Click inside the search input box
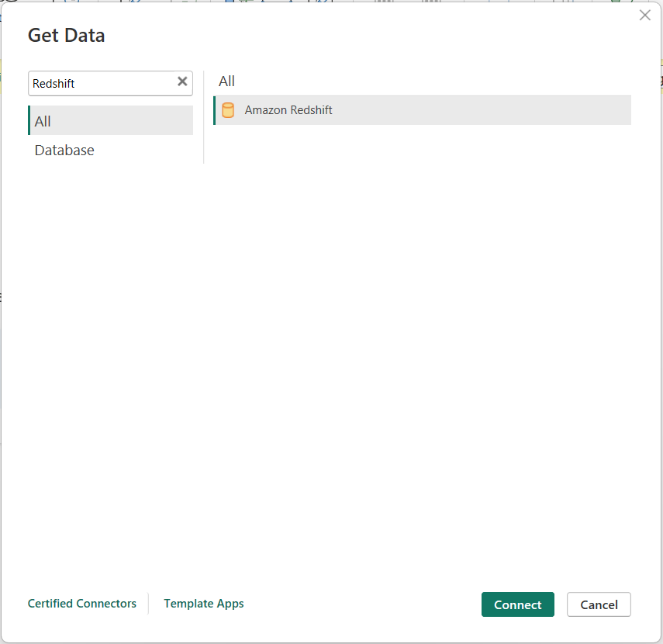 pyautogui.click(x=101, y=82)
